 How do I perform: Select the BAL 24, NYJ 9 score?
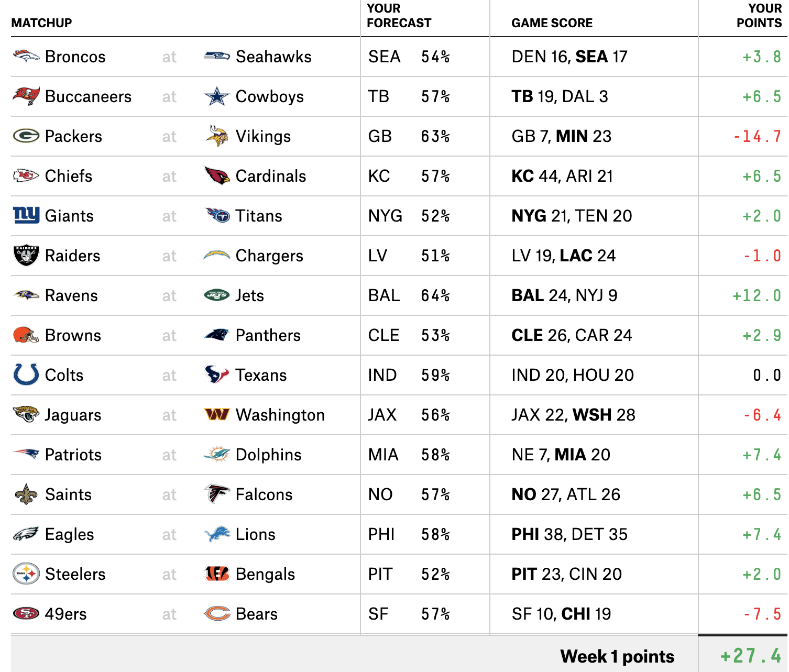pos(564,295)
